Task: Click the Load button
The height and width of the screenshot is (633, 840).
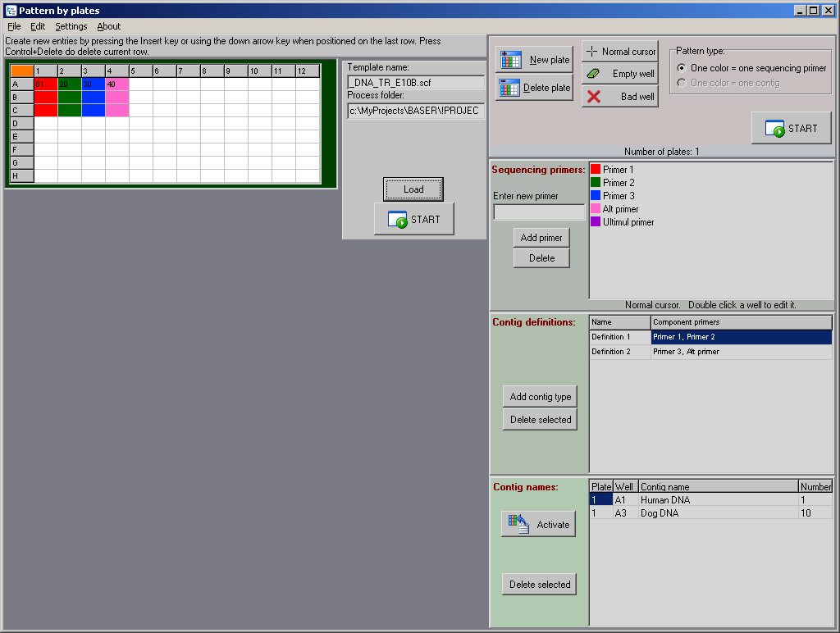Action: click(x=413, y=189)
